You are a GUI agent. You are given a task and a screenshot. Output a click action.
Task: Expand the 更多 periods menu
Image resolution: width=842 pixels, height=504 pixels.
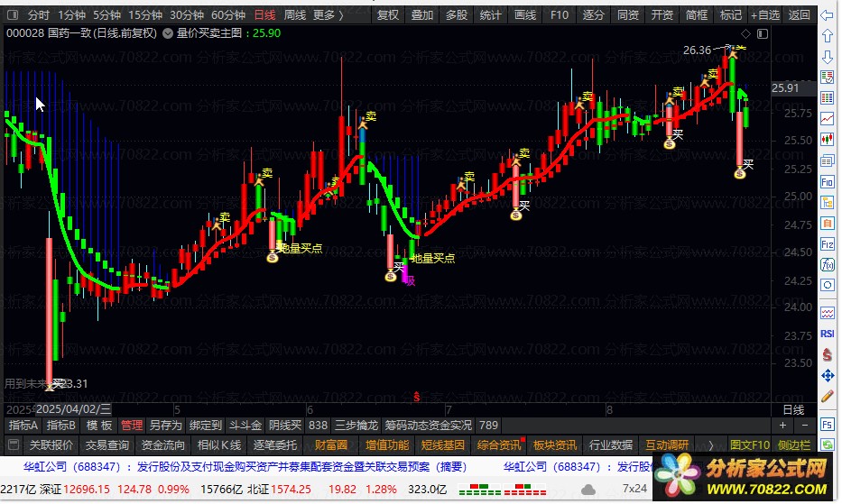tap(328, 15)
